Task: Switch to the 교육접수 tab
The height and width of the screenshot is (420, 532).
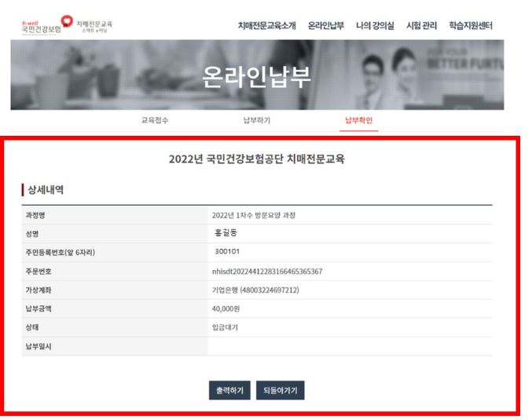Action: [155, 120]
